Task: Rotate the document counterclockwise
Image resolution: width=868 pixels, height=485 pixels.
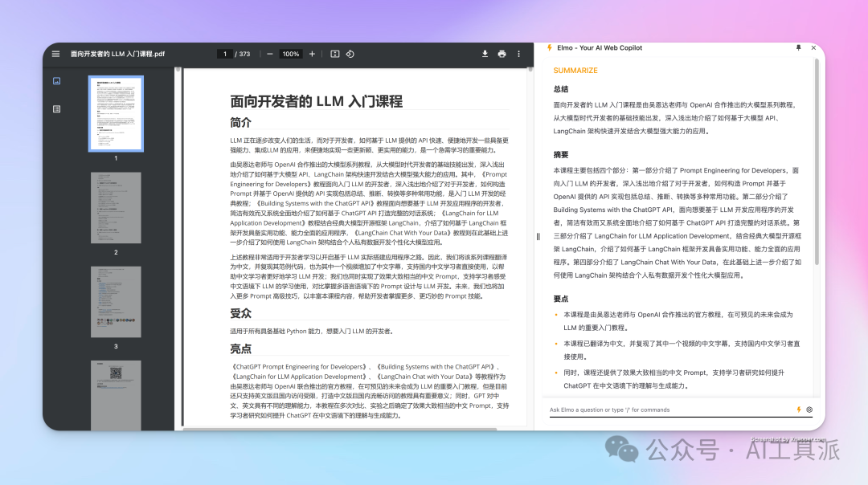Action: pos(350,54)
